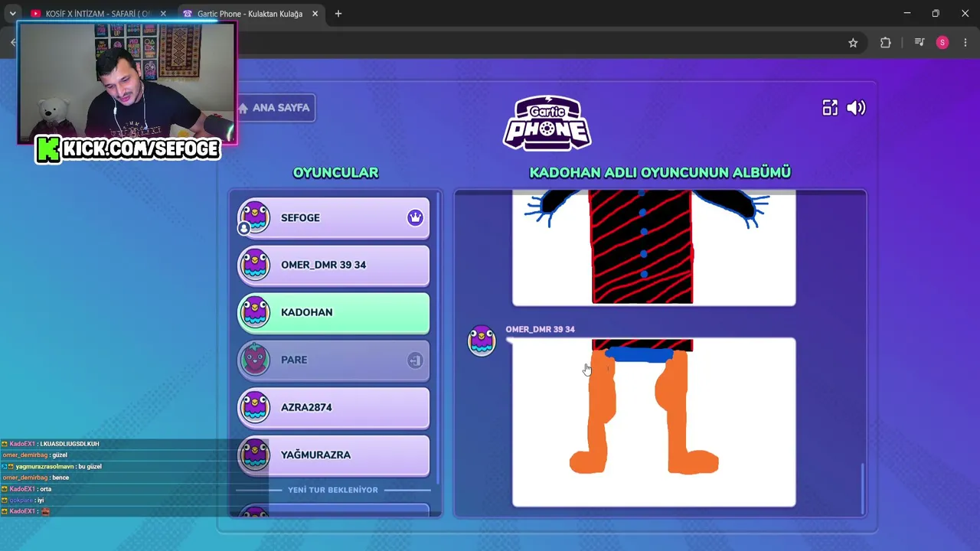Click the author avatar beside the orange legs drawing
The height and width of the screenshot is (551, 980).
tap(482, 341)
